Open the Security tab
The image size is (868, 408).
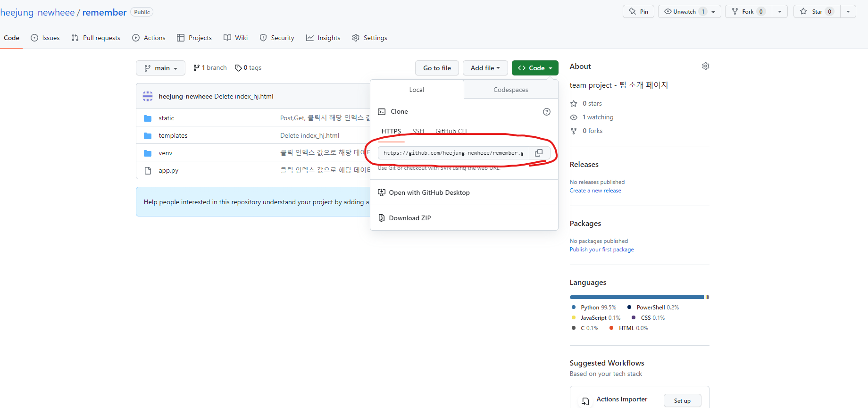277,38
